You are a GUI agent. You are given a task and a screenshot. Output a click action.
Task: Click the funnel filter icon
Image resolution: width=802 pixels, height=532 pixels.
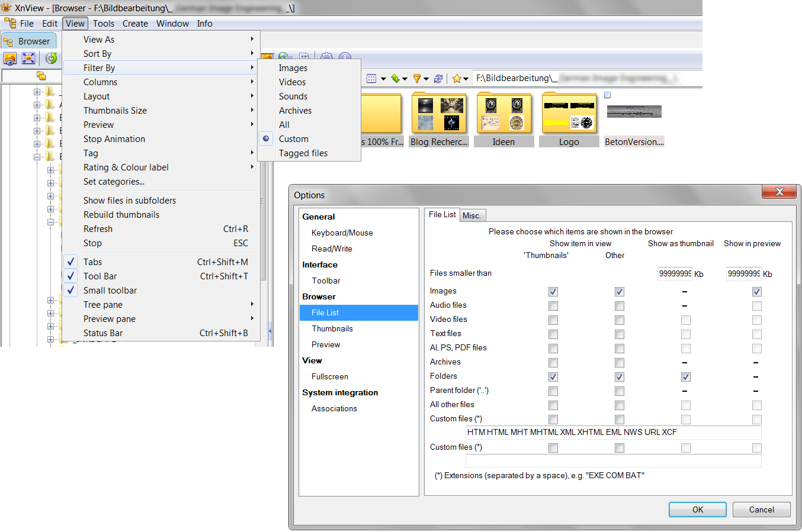tap(417, 78)
